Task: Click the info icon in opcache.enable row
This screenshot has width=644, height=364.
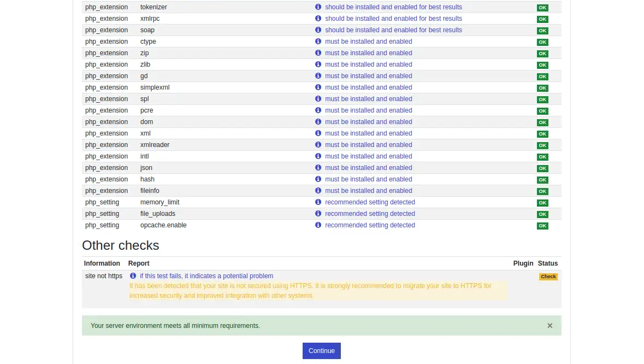Action: tap(318, 226)
